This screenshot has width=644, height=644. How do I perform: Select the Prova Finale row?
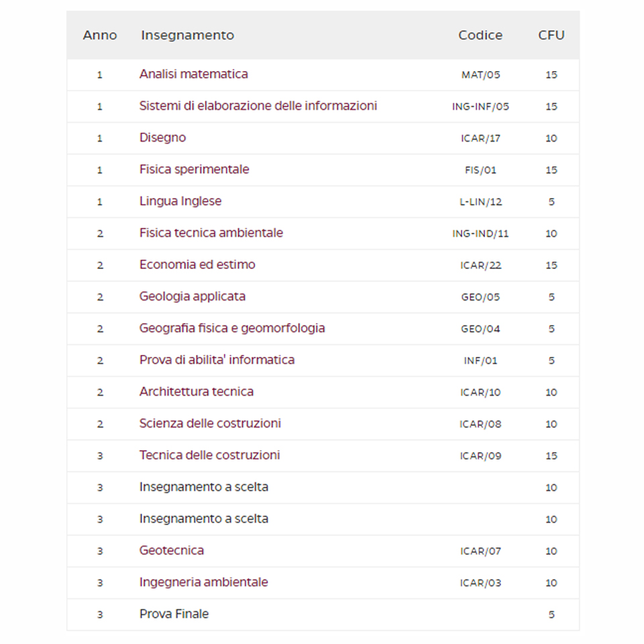[x=323, y=614]
